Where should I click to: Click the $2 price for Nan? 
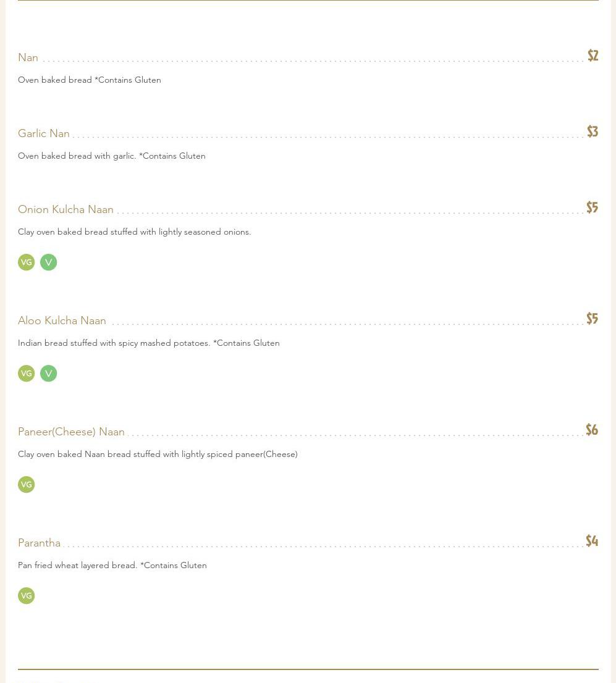point(593,56)
